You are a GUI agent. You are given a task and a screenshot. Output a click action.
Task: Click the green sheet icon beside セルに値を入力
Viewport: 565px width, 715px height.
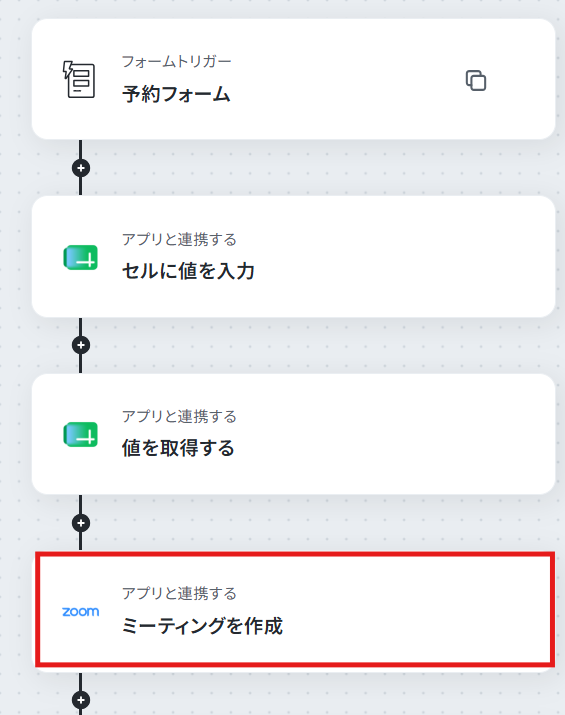pyautogui.click(x=80, y=257)
